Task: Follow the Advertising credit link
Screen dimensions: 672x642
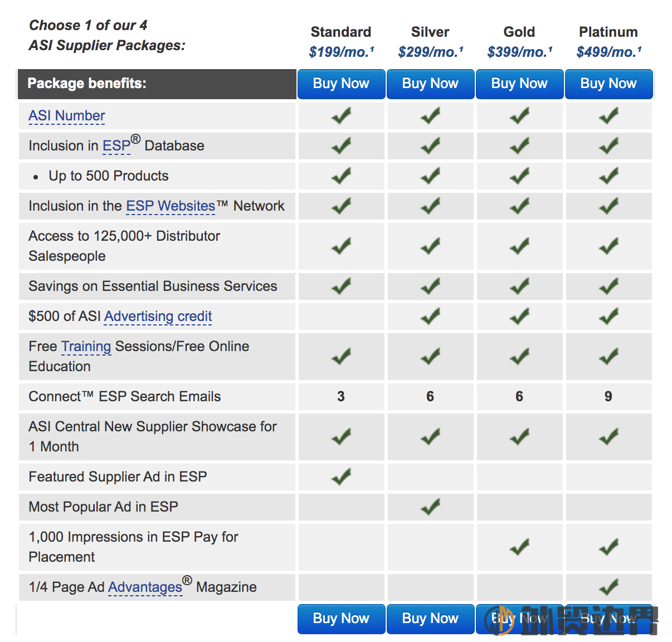Action: coord(158,317)
